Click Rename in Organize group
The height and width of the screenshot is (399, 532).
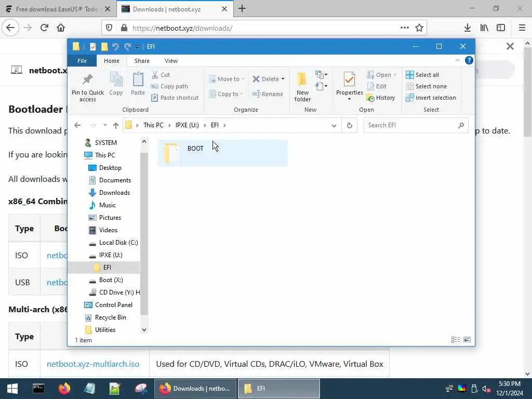click(x=268, y=94)
